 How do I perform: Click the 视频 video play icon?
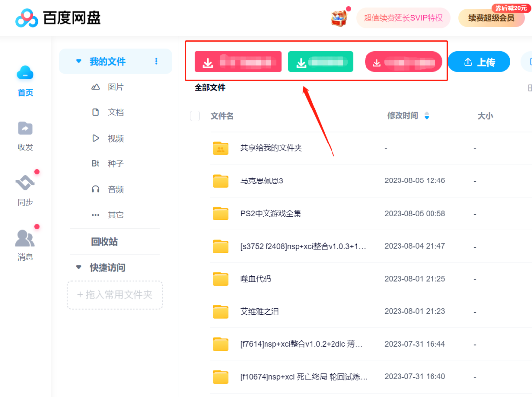click(96, 138)
